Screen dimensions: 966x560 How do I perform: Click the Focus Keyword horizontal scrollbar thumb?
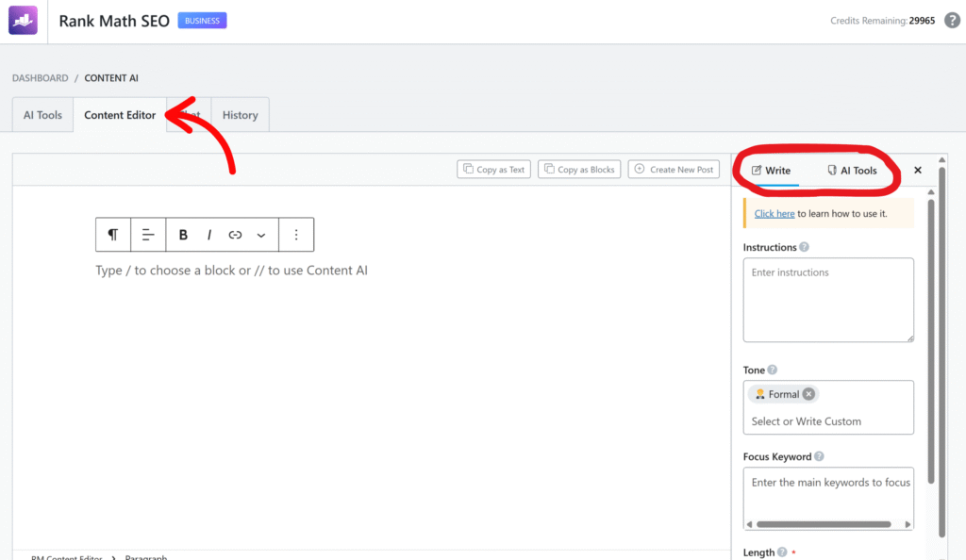pos(824,524)
